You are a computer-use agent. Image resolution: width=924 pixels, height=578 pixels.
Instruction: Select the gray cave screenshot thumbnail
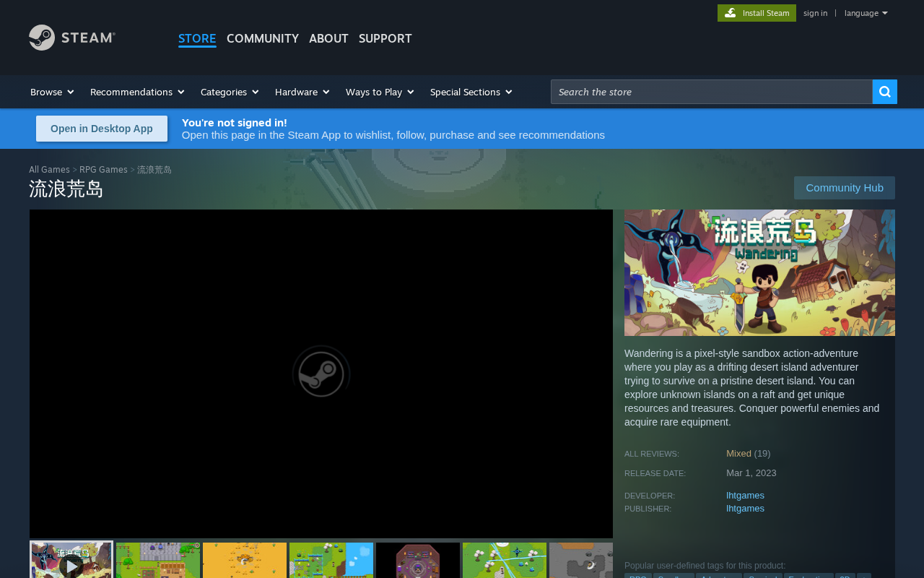(x=581, y=560)
